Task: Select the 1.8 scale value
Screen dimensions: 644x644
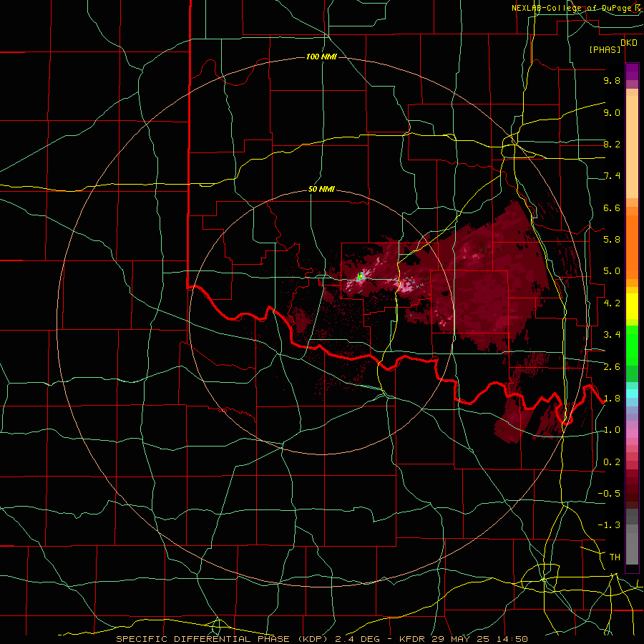Action: [x=612, y=399]
